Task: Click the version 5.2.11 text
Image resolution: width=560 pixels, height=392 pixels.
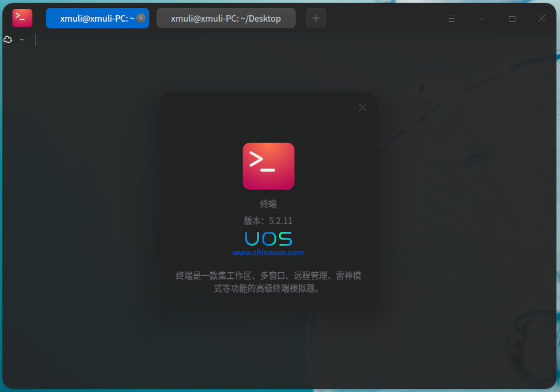Action: [x=269, y=221]
